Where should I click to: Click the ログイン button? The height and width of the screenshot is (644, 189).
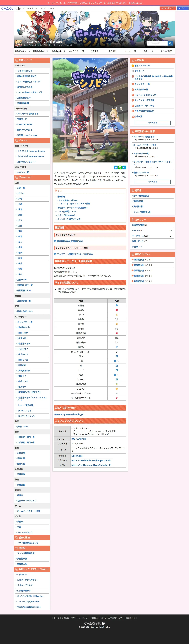pyautogui.click(x=183, y=8)
